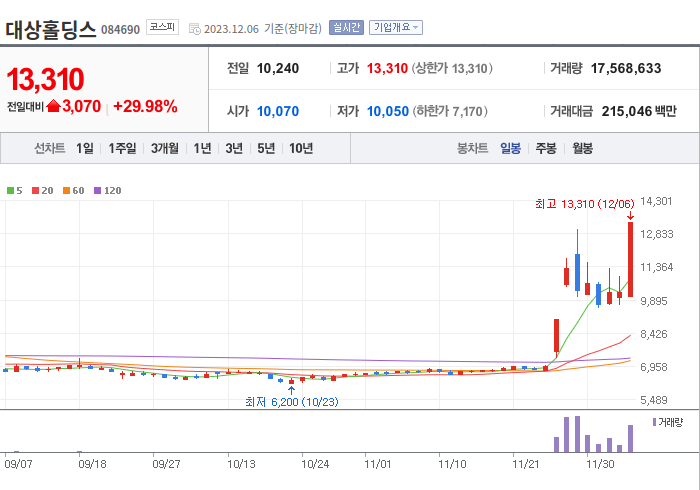The image size is (700, 490).
Task: Select the 1일 line chart tab
Action: point(85,148)
